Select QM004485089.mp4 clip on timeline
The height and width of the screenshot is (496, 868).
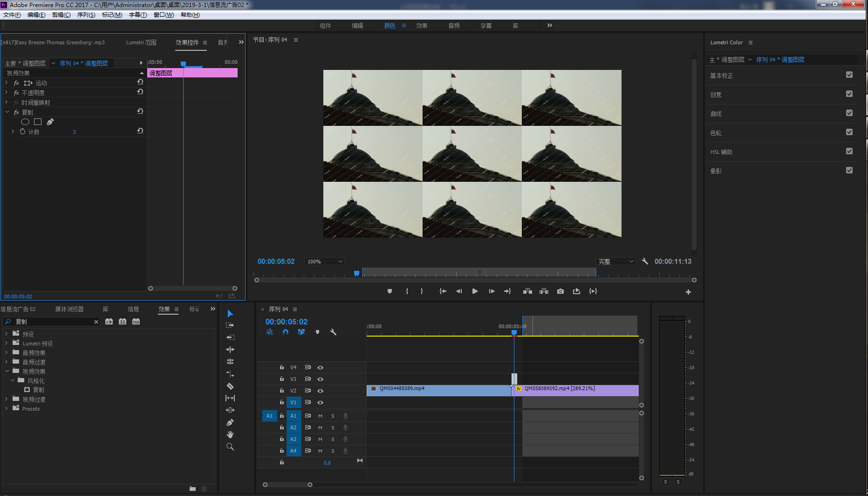pyautogui.click(x=439, y=391)
